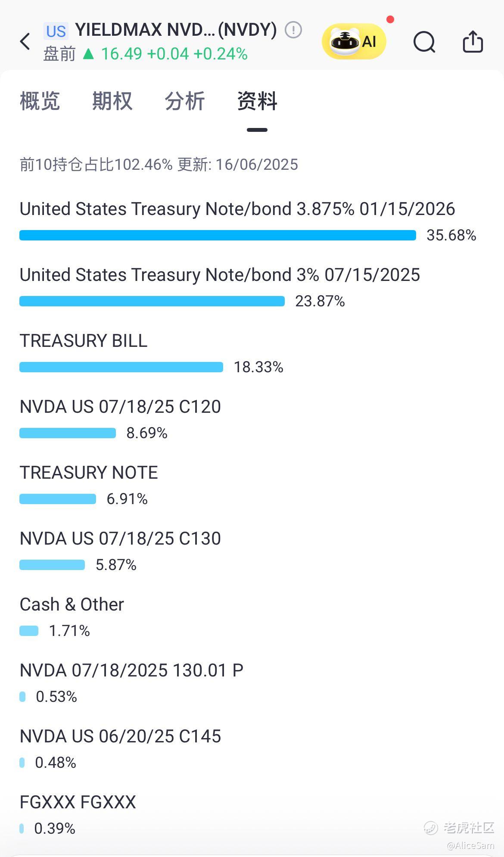
Task: Tap the green pre-market up arrow
Action: coord(88,54)
